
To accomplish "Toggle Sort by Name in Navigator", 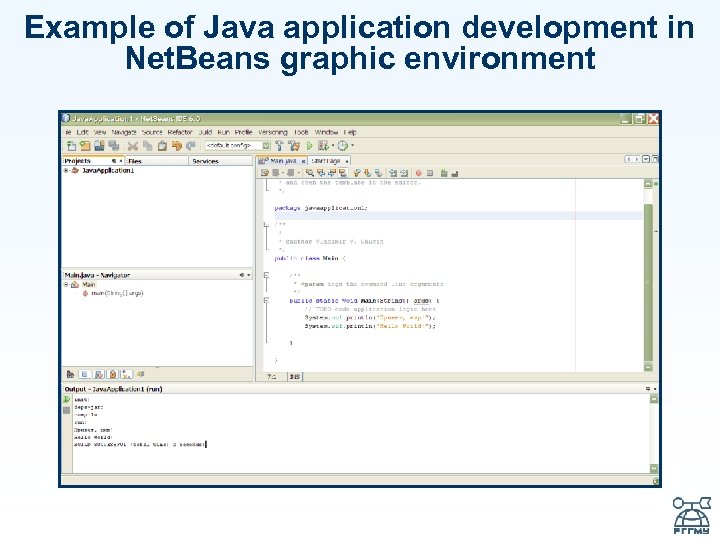I will pyautogui.click(x=126, y=375).
